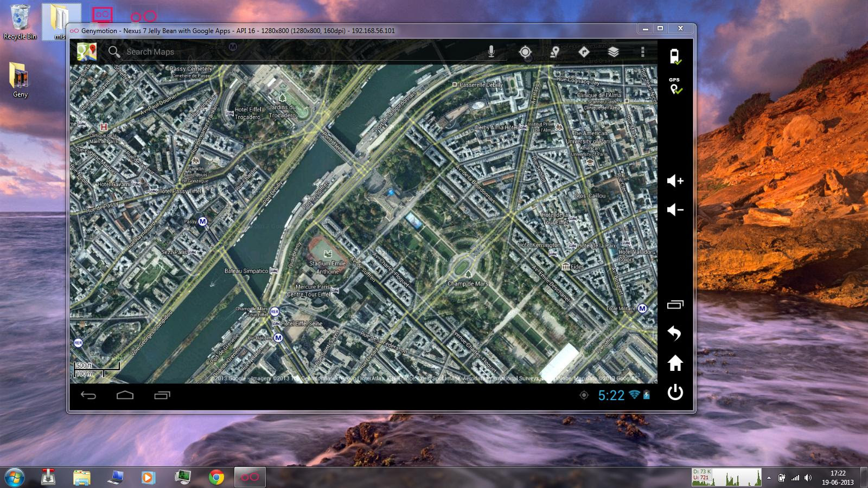The height and width of the screenshot is (488, 868).
Task: Tap The American University of Paris label
Action: (590, 137)
